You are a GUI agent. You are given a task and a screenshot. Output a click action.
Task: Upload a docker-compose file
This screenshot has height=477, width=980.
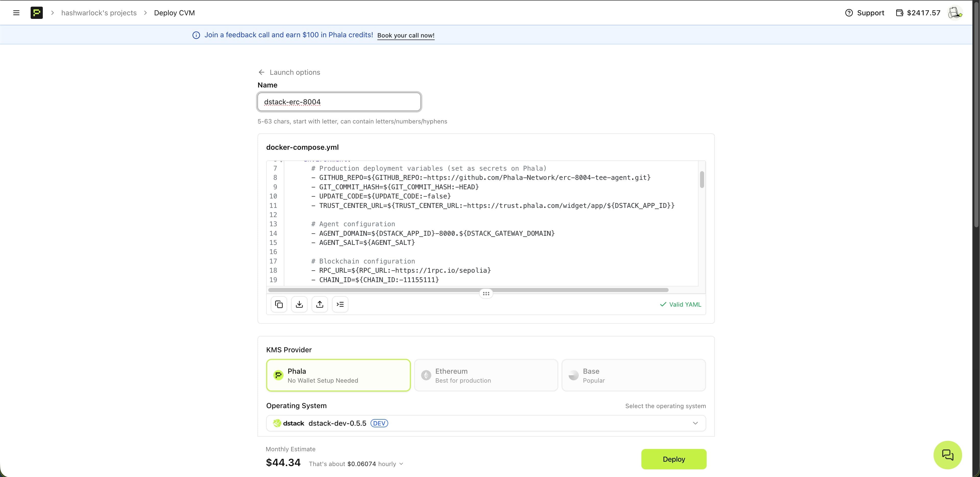[x=320, y=304]
